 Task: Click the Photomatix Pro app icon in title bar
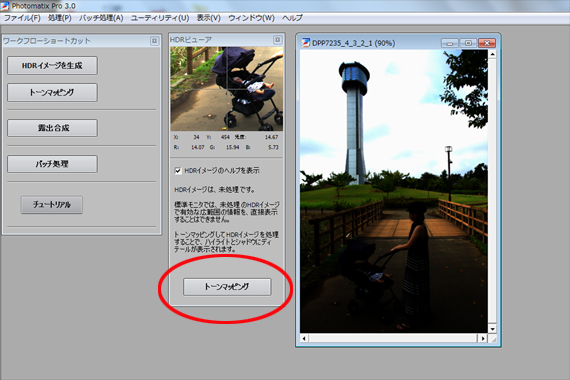5,5
